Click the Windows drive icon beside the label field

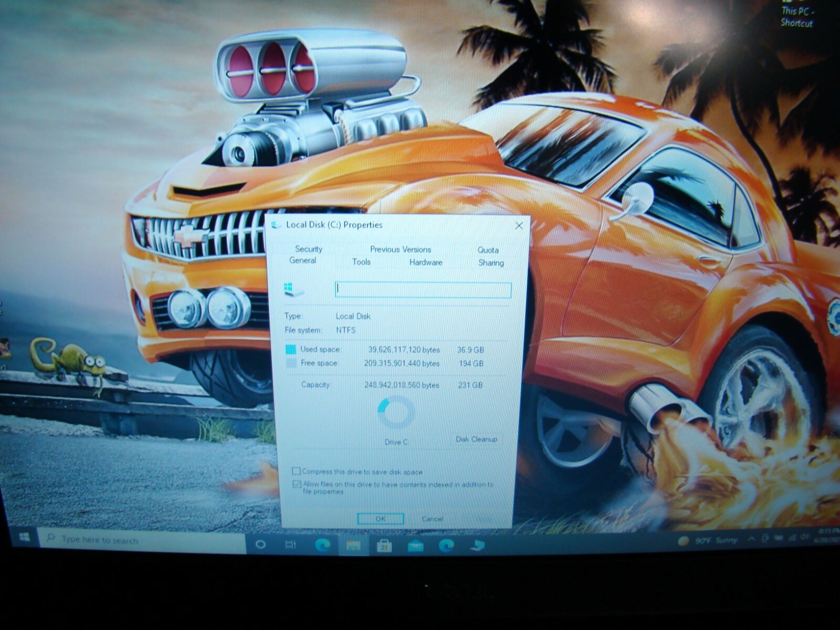(293, 289)
